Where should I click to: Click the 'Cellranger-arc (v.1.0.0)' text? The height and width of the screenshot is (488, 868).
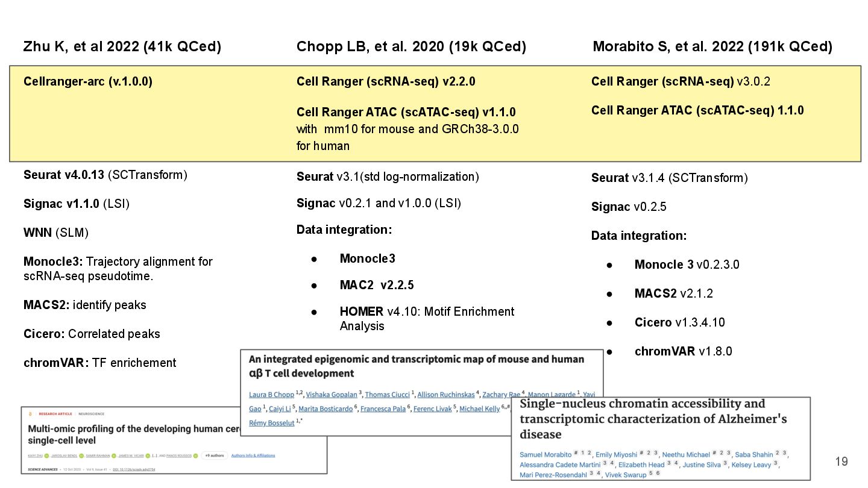[x=88, y=81]
